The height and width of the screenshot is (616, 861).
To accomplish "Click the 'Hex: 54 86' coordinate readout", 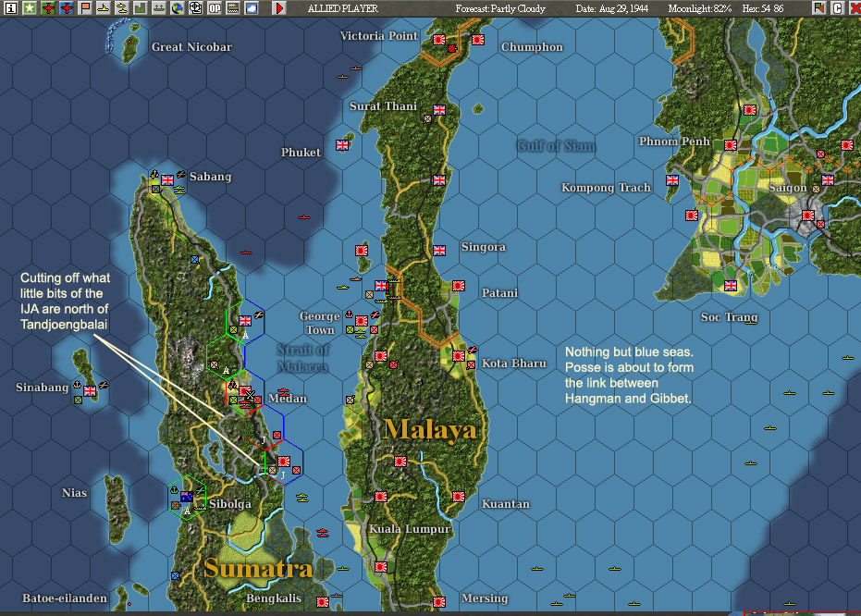I will (763, 8).
